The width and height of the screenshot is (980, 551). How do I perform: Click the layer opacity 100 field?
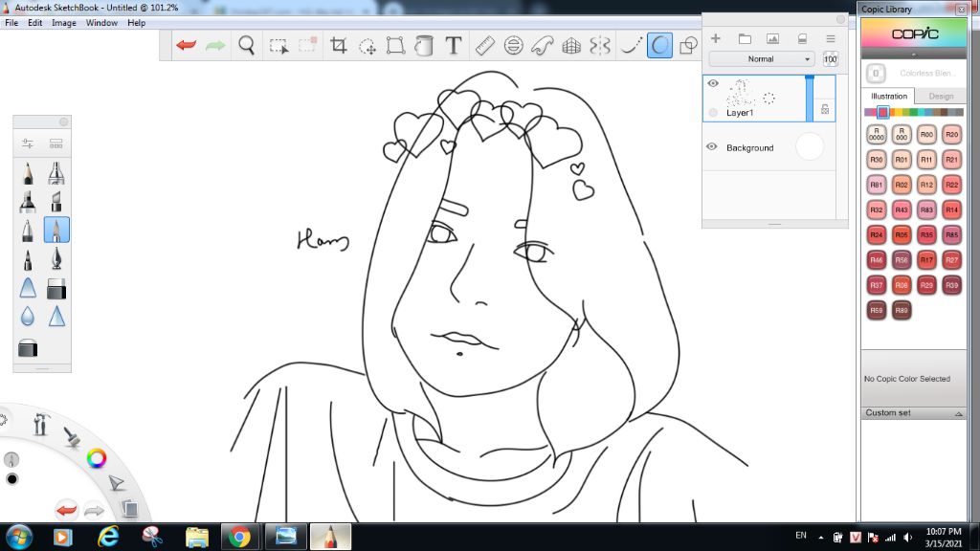pyautogui.click(x=830, y=59)
